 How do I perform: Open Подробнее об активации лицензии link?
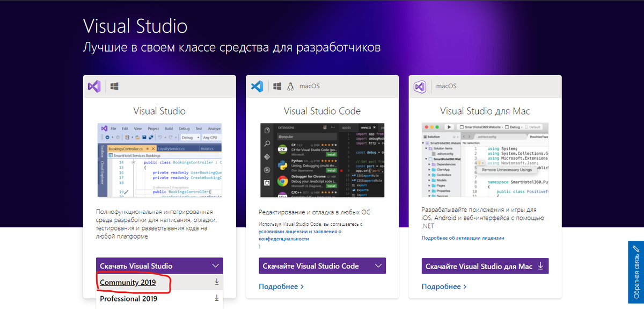pyautogui.click(x=463, y=238)
